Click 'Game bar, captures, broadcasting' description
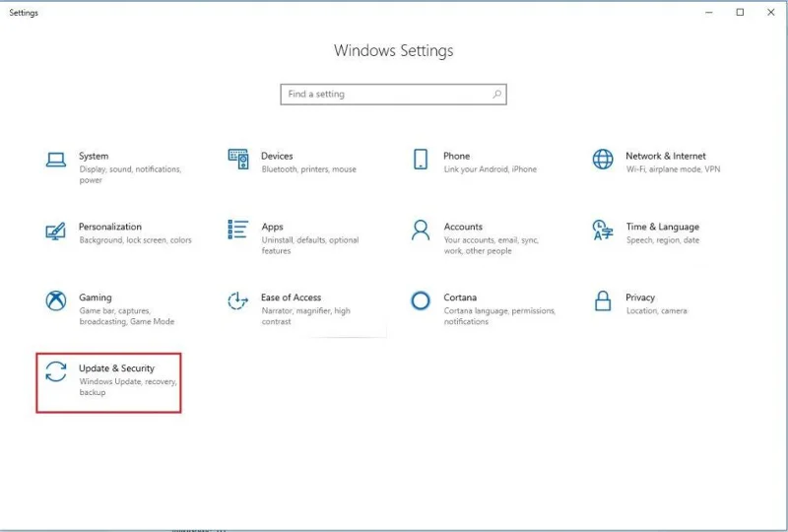The image size is (788, 532). point(127,316)
